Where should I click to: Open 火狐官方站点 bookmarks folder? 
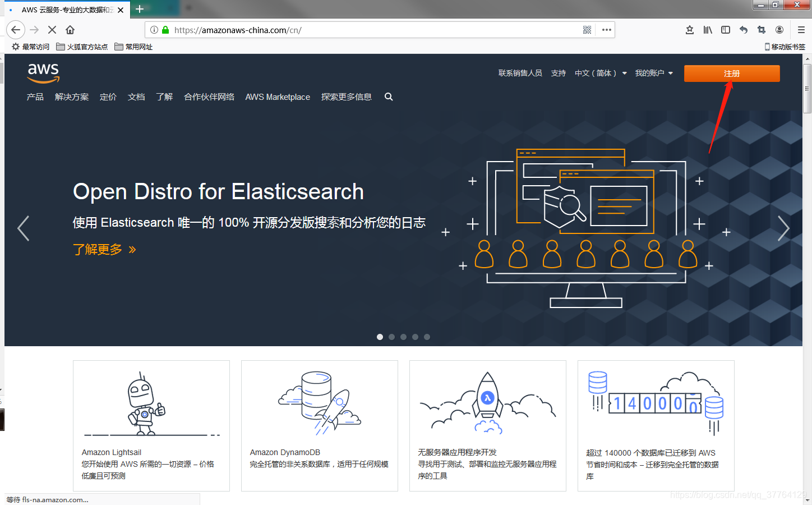82,47
